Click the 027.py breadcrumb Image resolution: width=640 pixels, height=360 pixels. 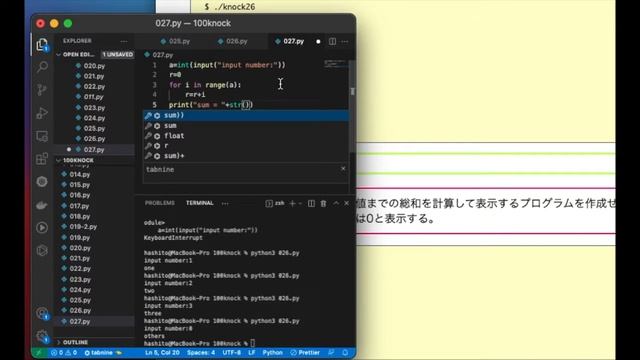tap(159, 55)
